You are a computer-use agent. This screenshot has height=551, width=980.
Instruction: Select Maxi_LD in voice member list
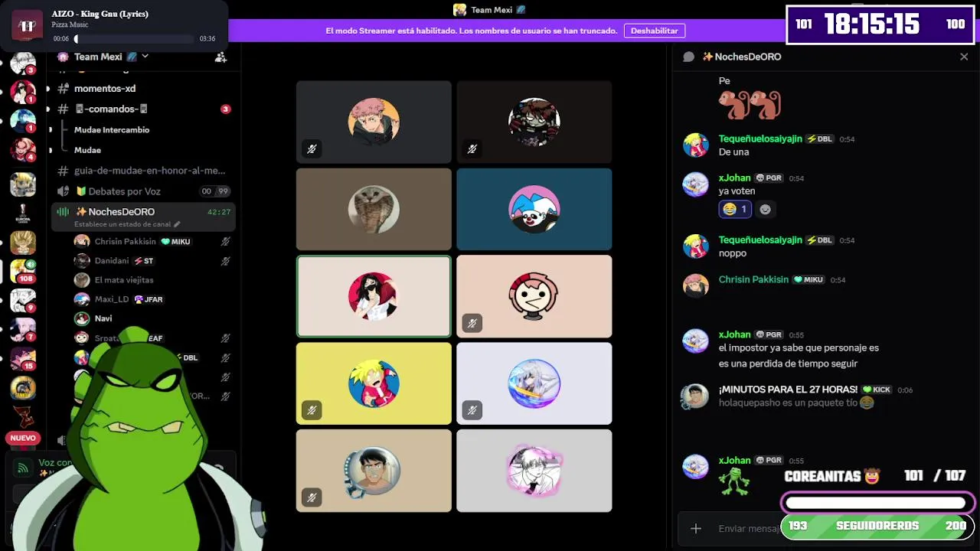(112, 299)
